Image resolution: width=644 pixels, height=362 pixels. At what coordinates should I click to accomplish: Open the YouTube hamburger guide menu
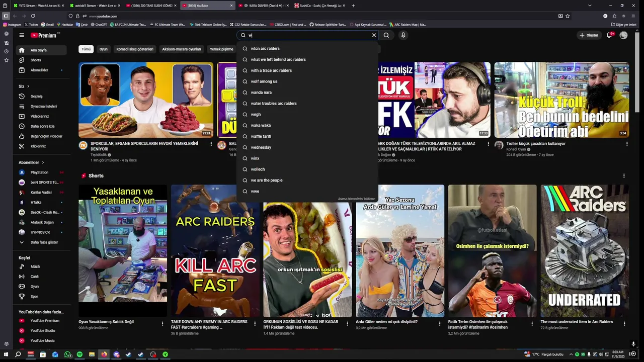[x=22, y=35]
